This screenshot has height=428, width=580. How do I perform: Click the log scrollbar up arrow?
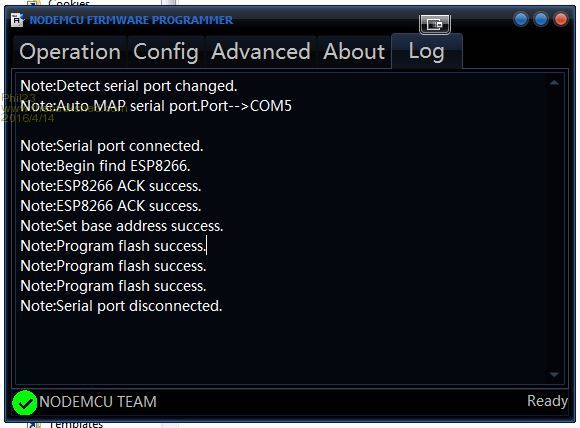point(554,83)
